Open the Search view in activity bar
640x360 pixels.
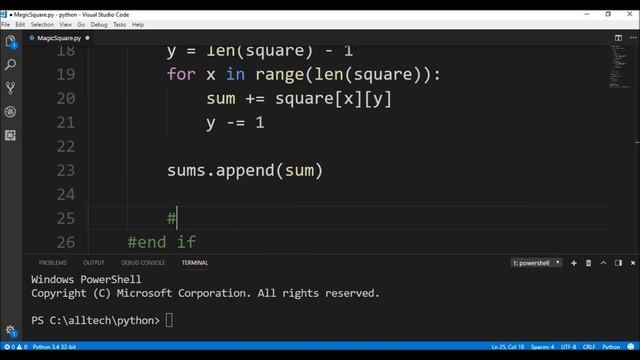click(x=10, y=64)
